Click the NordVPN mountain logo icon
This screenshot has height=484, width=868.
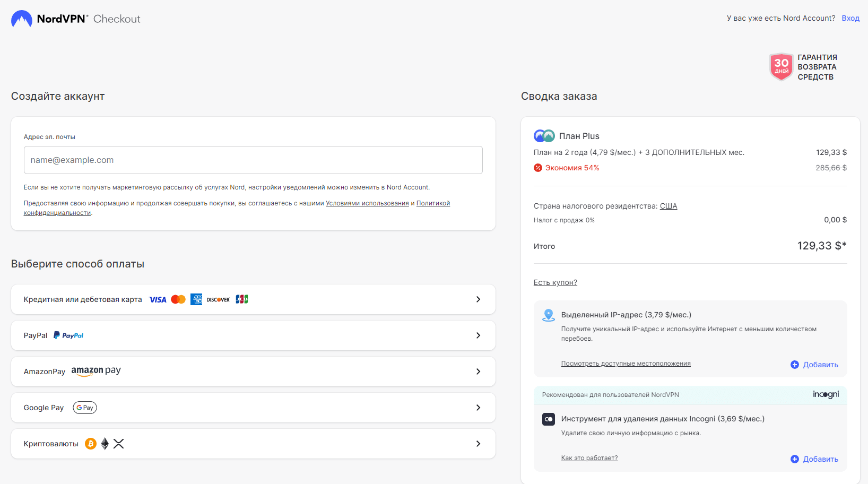pyautogui.click(x=22, y=19)
